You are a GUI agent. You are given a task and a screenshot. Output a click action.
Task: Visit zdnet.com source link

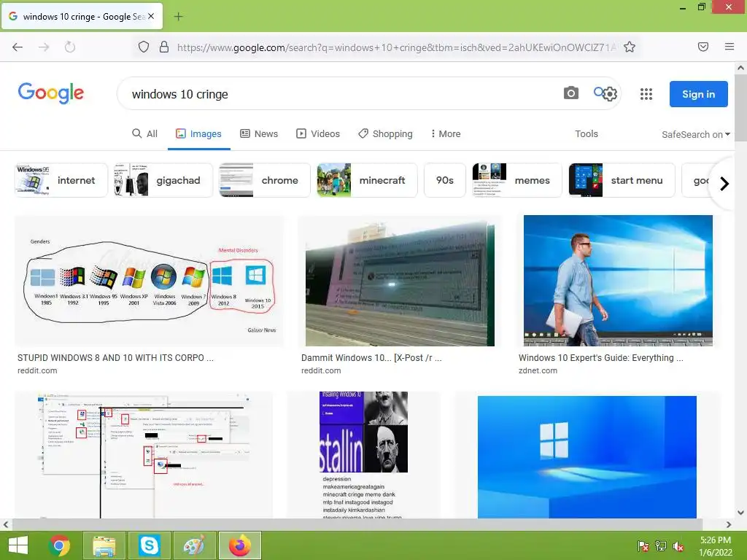click(x=538, y=370)
